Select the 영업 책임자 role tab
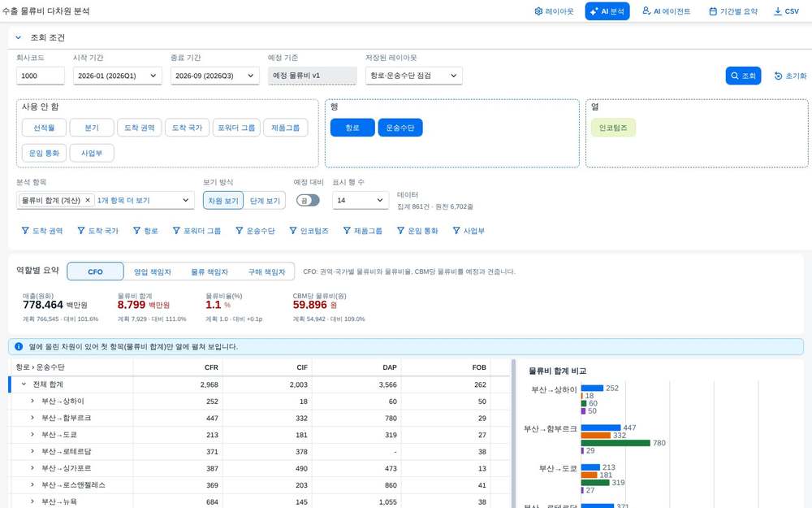812x508 pixels. click(x=153, y=271)
